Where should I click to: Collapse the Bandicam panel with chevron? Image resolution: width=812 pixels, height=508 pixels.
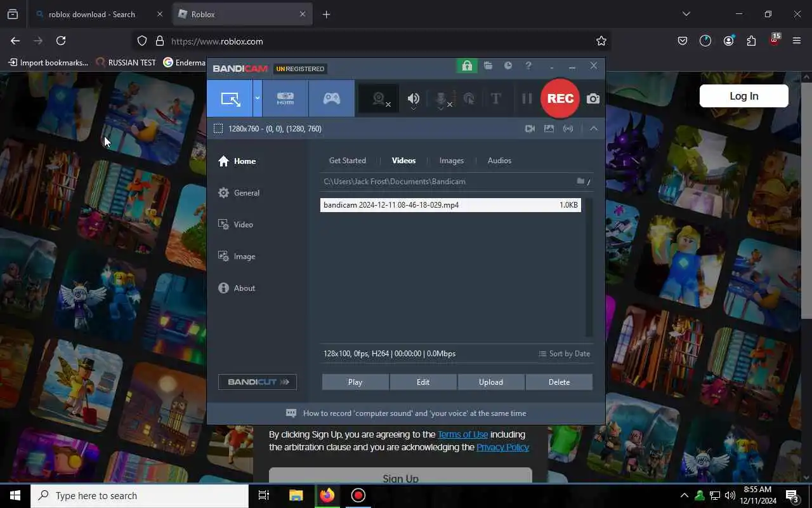[x=594, y=128]
